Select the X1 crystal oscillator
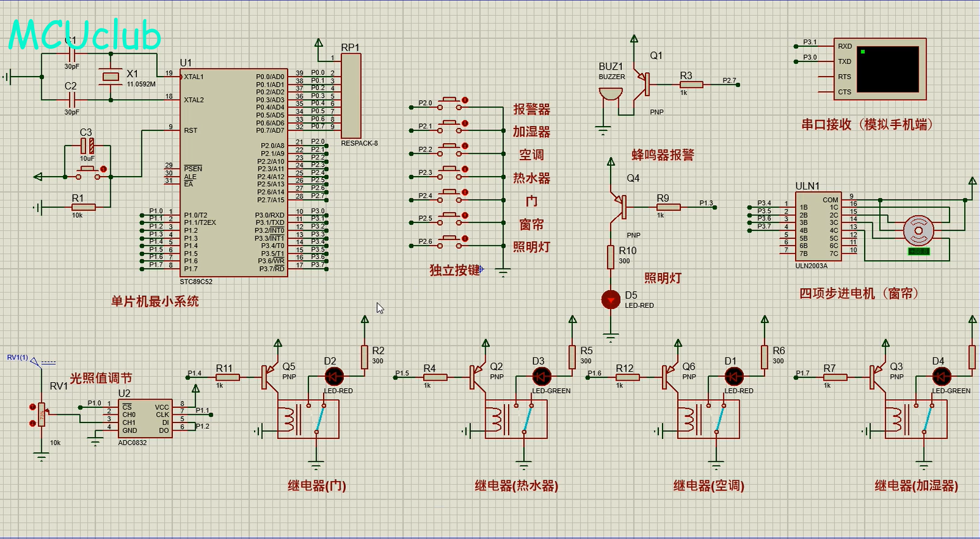The height and width of the screenshot is (539, 980). pos(111,77)
